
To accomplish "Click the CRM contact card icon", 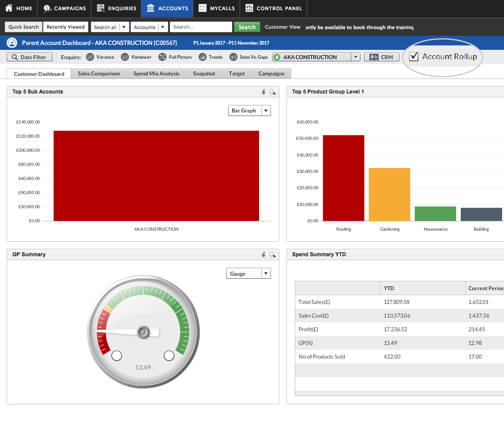I will (x=374, y=57).
